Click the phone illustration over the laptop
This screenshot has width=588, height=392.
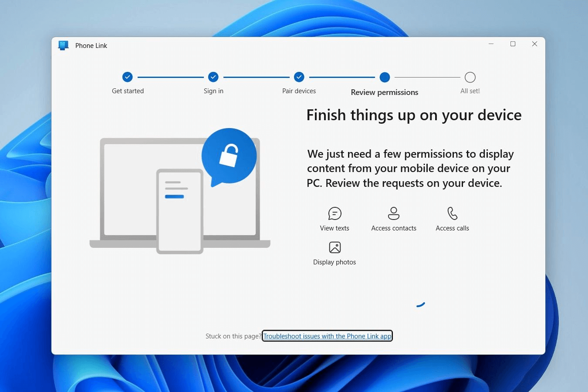[x=180, y=211]
